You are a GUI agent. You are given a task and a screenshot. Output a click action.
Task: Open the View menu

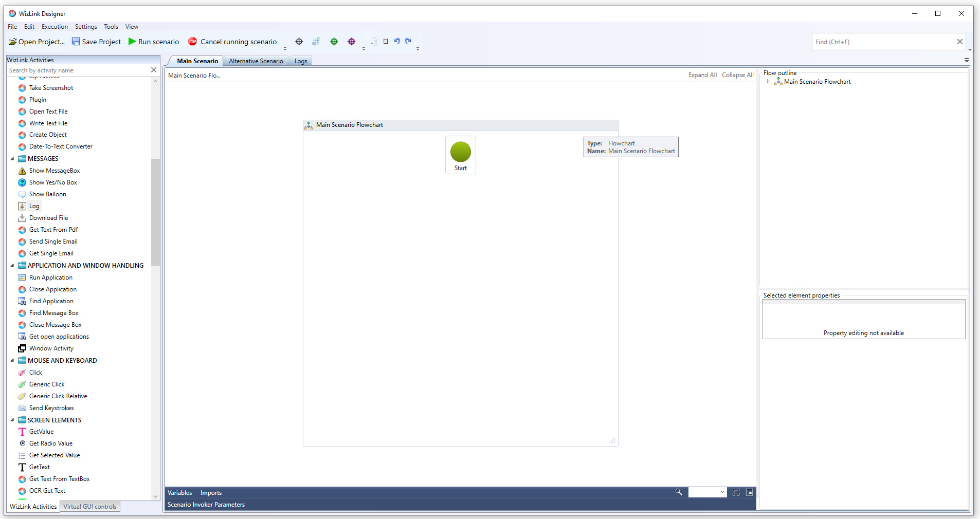pyautogui.click(x=132, y=27)
